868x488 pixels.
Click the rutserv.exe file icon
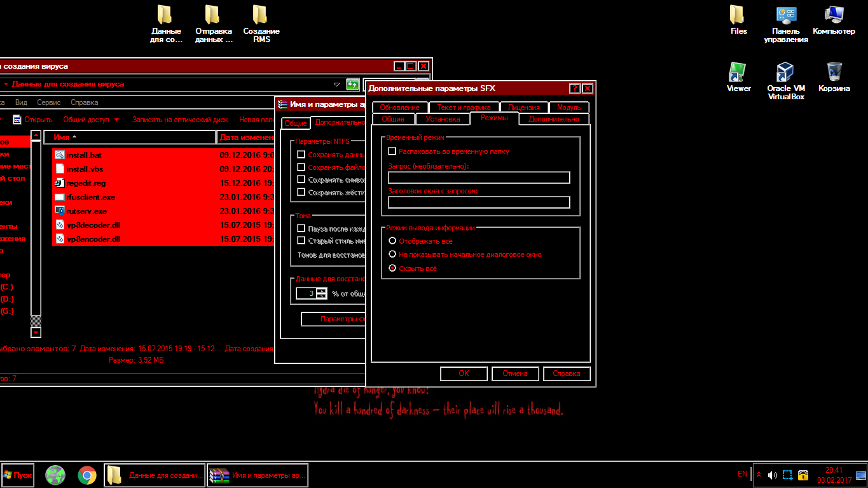(60, 211)
